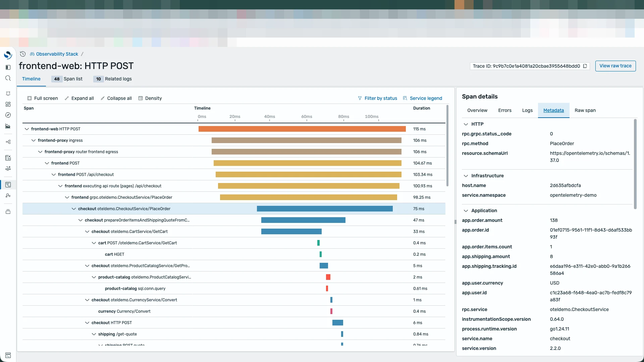Collapse the HTTP metadata section
This screenshot has height=362, width=644.
(466, 124)
